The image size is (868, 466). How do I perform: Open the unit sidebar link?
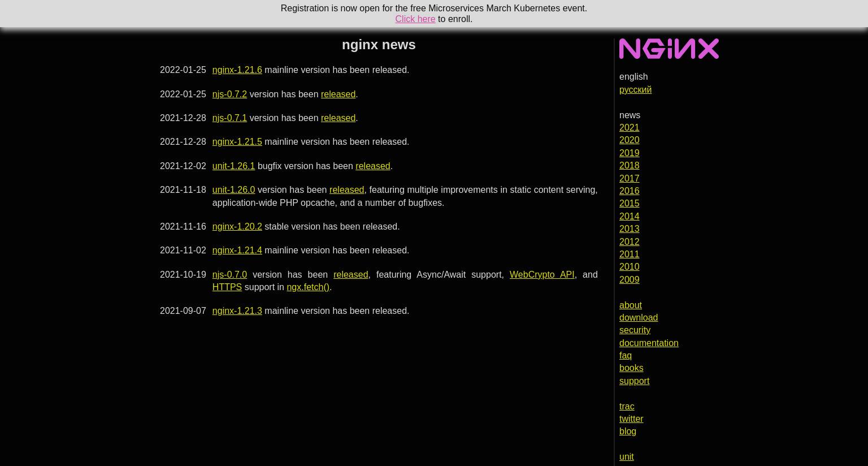tap(626, 456)
